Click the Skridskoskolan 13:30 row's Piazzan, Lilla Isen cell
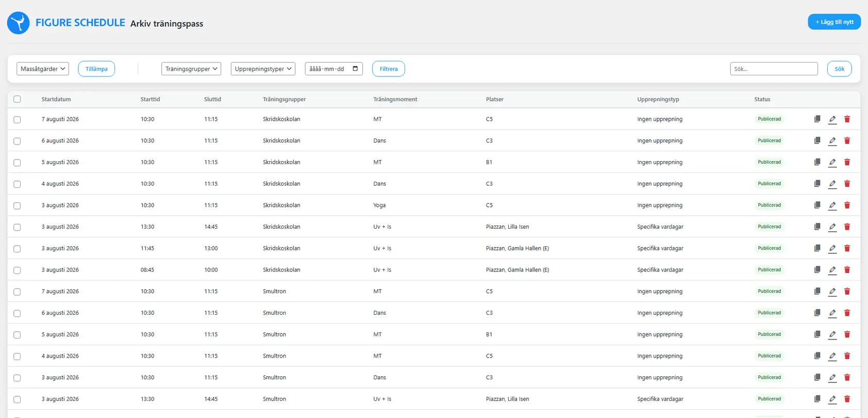Viewport: 868px width, 418px height. pyautogui.click(x=507, y=227)
